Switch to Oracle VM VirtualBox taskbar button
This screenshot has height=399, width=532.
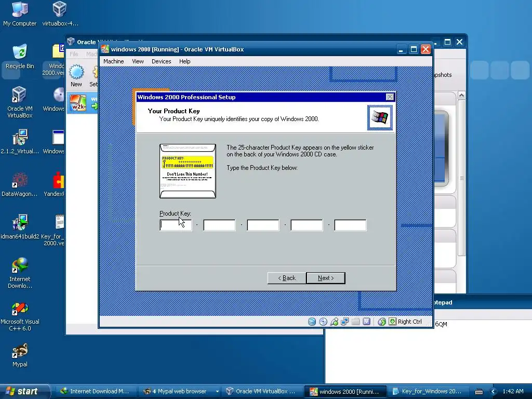point(261,392)
